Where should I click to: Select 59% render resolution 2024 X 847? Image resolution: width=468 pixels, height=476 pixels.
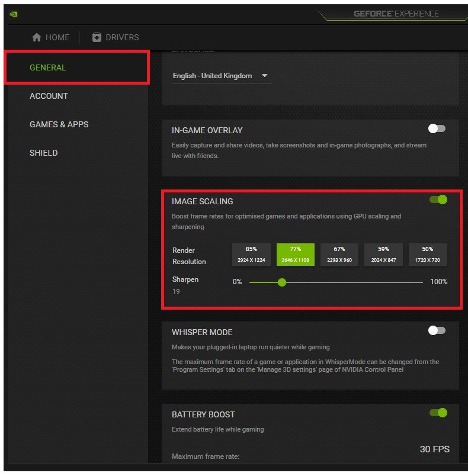[383, 255]
